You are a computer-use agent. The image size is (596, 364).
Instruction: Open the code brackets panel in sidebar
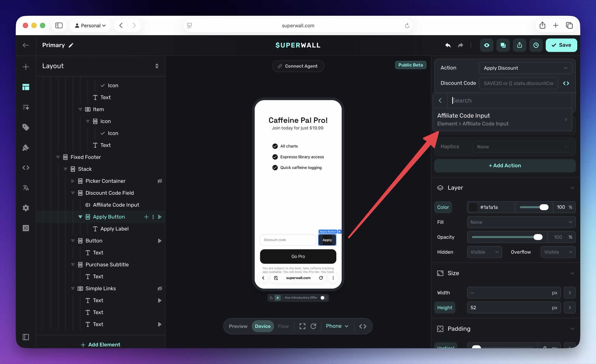coord(26,168)
